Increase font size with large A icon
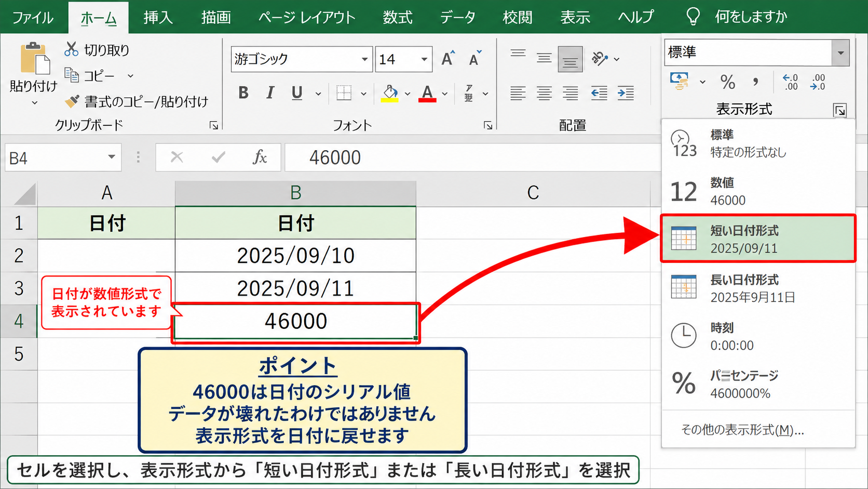This screenshot has width=868, height=489. 447,58
